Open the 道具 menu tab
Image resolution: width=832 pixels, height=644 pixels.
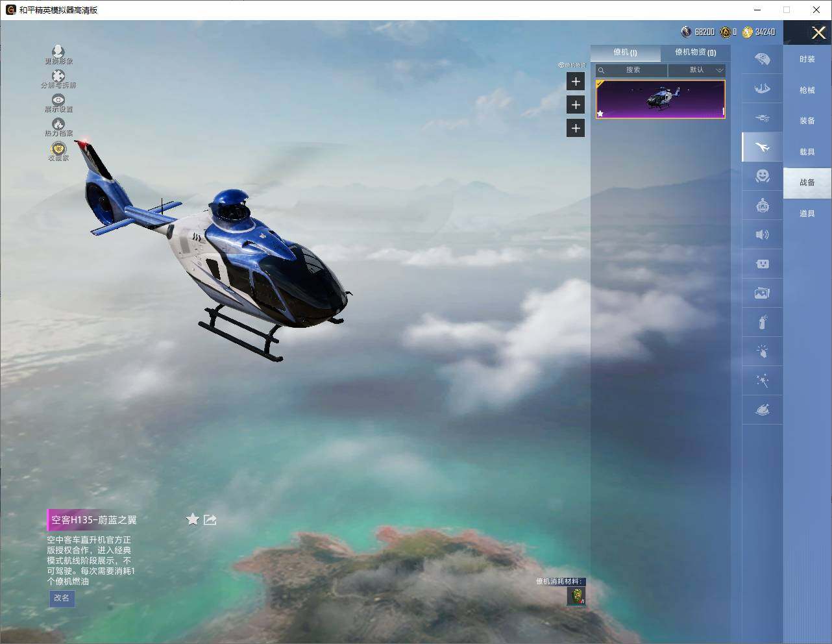(807, 214)
